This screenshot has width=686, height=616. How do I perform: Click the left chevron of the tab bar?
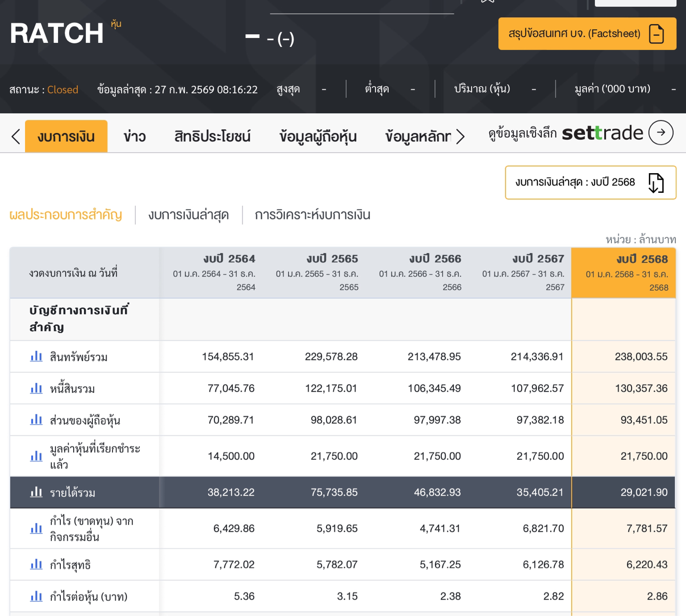[16, 136]
